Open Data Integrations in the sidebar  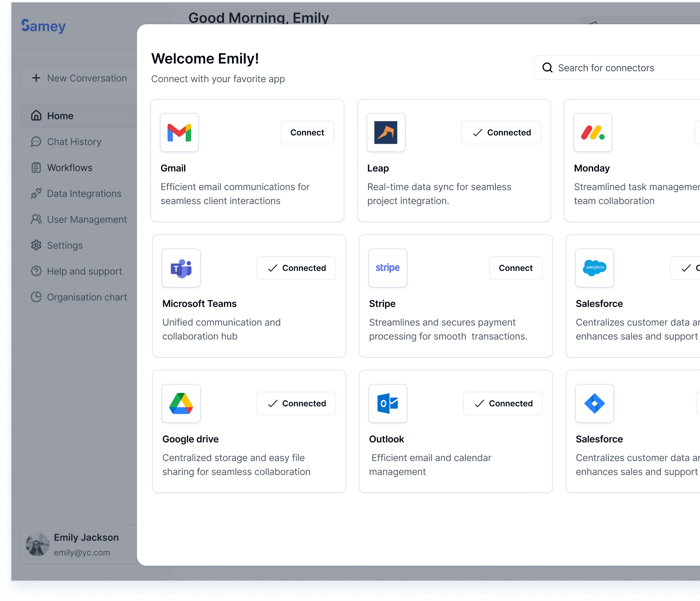pos(79,193)
